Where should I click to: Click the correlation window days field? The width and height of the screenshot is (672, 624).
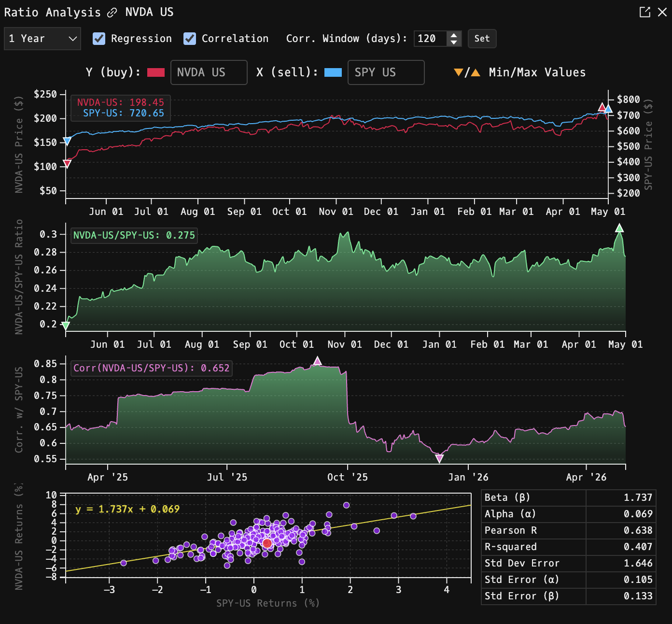pos(431,39)
